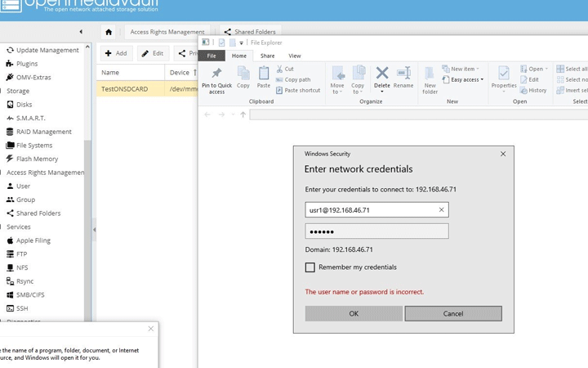
Task: Check Remember my credentials
Action: click(x=310, y=267)
